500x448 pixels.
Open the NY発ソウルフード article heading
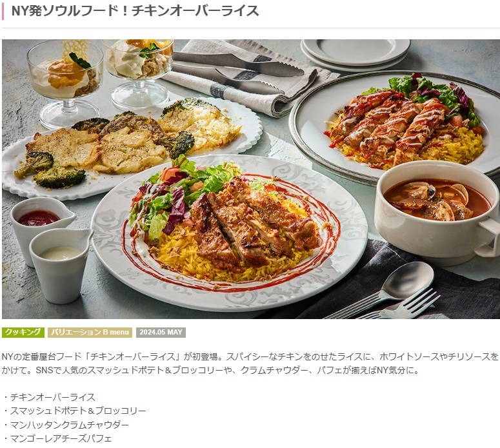coord(135,11)
